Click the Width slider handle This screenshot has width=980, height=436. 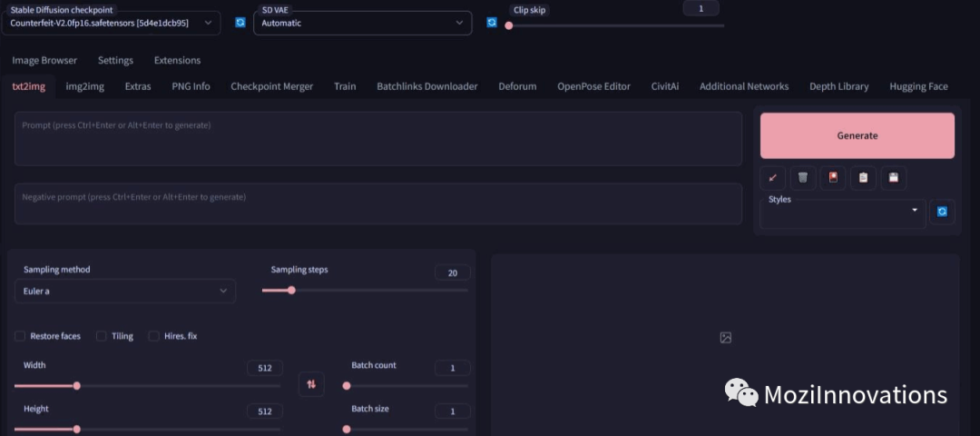click(77, 386)
